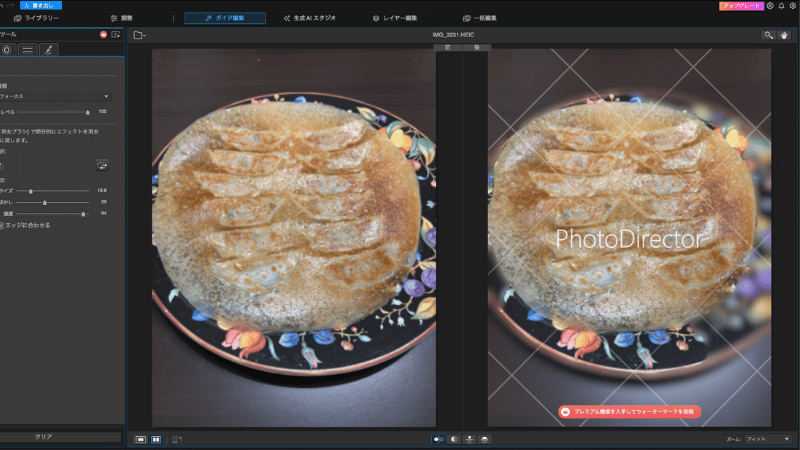Select the brush tool tab

(x=48, y=49)
